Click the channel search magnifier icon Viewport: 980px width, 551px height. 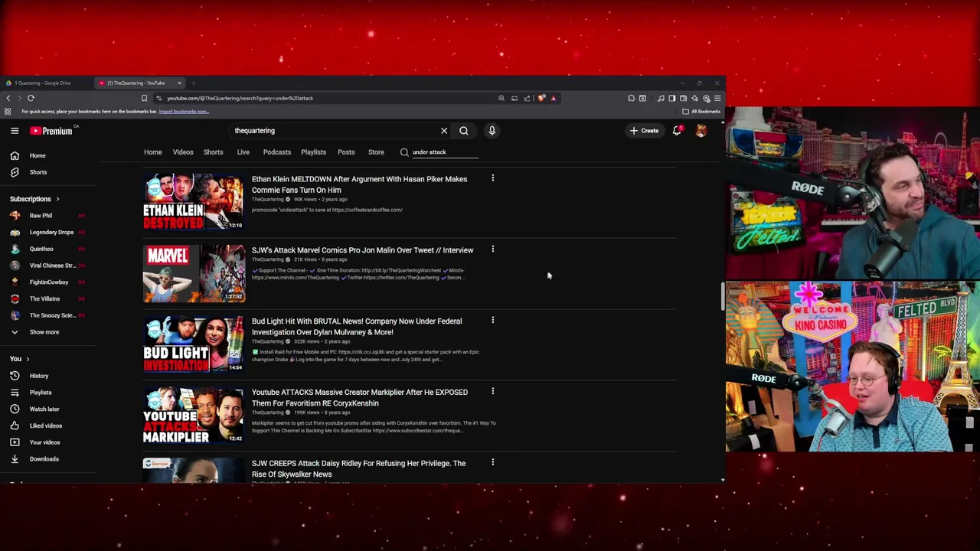[x=404, y=152]
